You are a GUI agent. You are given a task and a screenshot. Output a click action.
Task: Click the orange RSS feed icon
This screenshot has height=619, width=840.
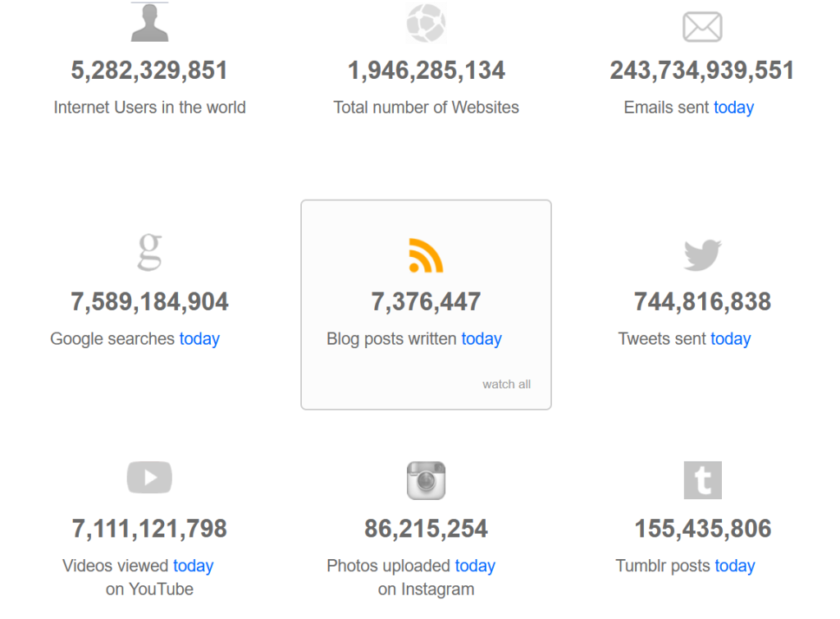point(426,255)
